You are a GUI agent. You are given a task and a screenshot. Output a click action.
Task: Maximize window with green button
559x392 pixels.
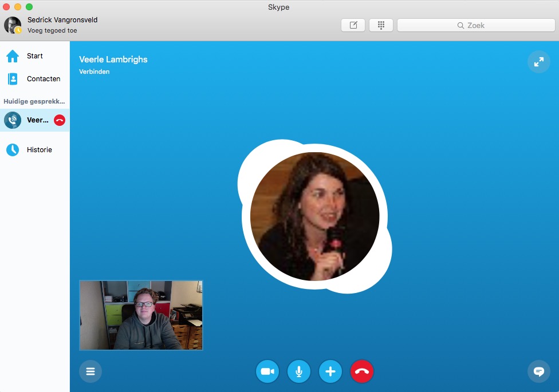click(x=29, y=7)
